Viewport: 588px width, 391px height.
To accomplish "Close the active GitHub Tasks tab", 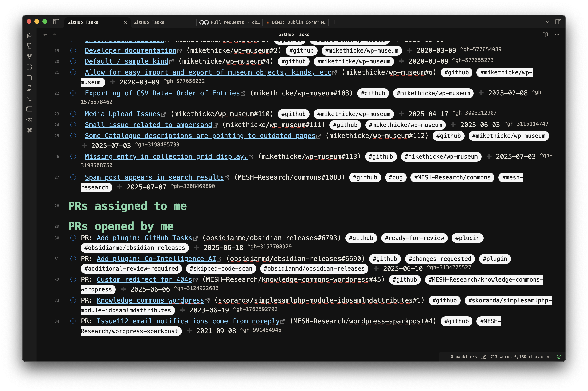I will 125,22.
